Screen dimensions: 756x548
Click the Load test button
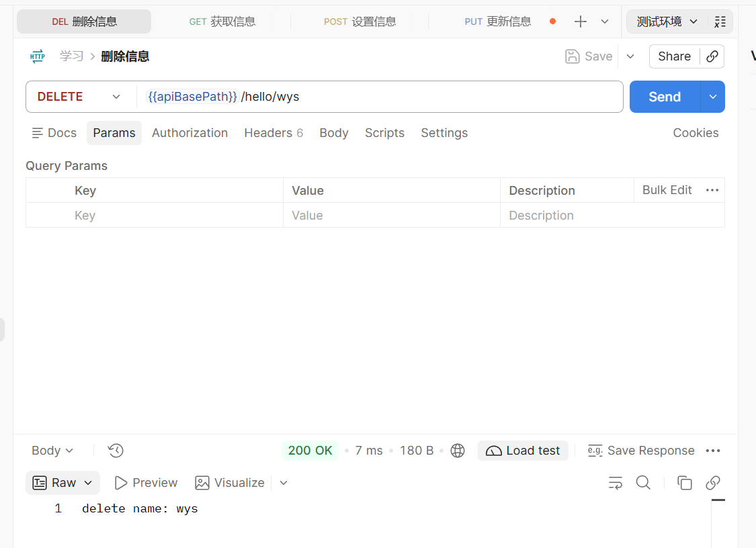tap(523, 451)
